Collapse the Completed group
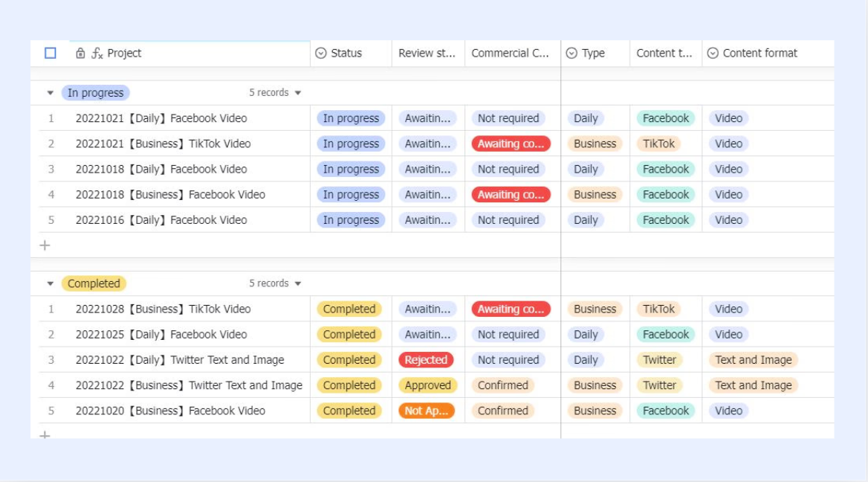Viewport: 868px width, 482px height. (x=51, y=283)
